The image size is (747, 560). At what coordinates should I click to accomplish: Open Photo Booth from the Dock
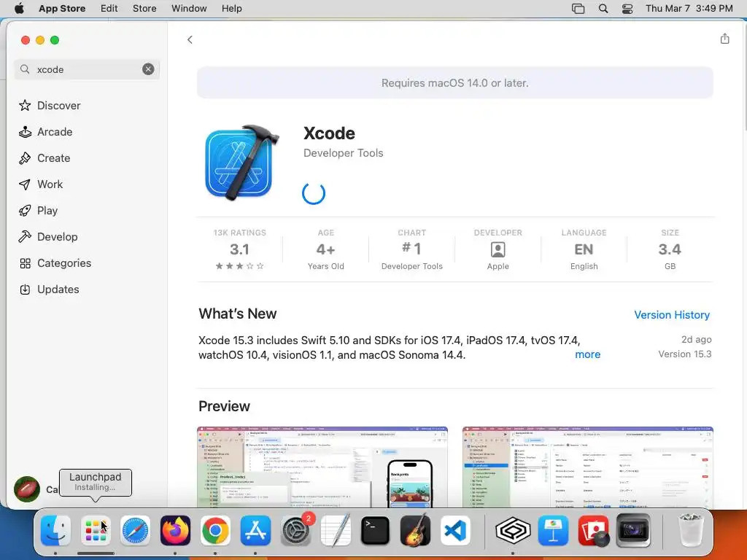click(593, 531)
